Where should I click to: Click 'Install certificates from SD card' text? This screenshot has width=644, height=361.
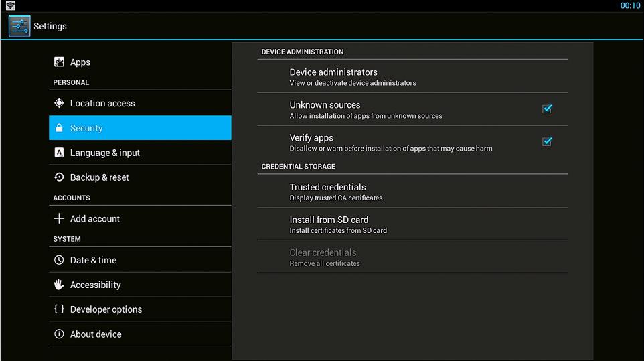point(338,231)
